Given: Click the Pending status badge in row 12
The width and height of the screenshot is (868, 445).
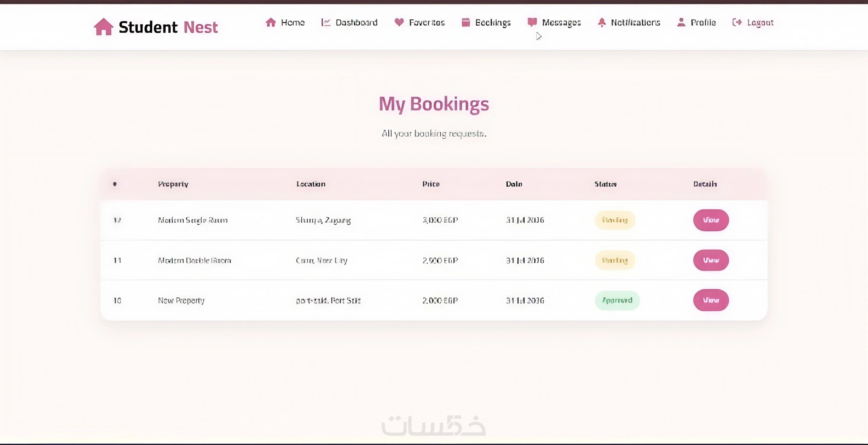Looking at the screenshot, I should pos(615,220).
